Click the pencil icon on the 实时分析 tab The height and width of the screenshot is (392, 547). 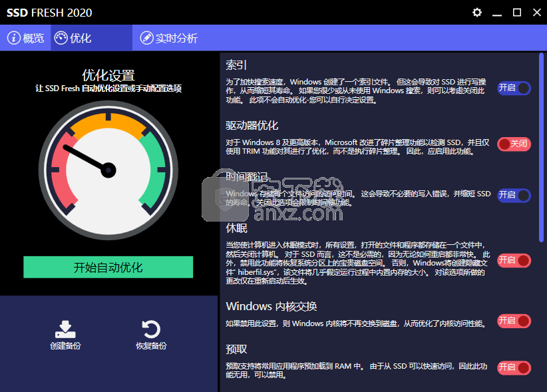(146, 38)
